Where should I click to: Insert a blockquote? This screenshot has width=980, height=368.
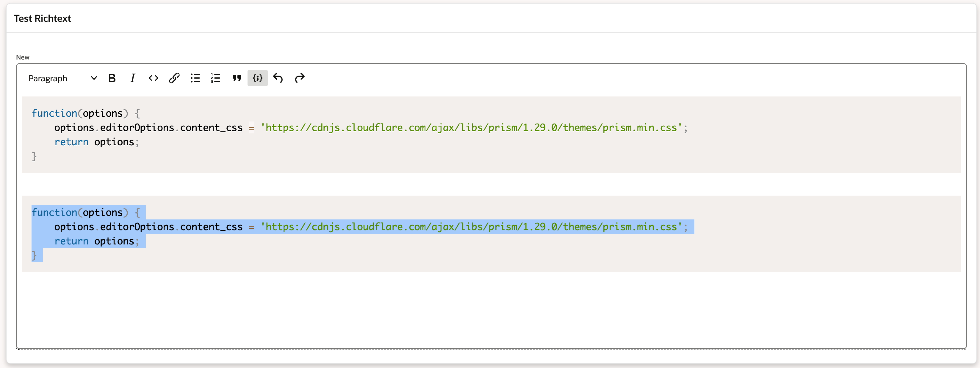[237, 78]
